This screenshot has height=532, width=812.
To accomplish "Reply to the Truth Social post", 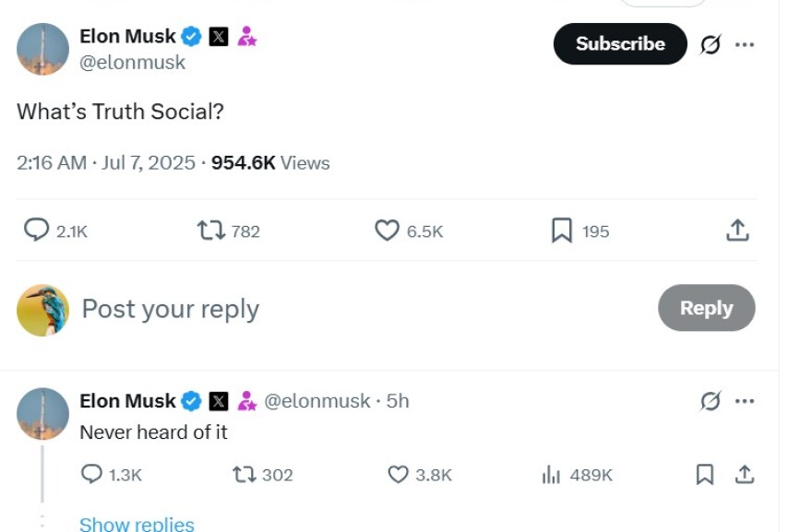I will tap(32, 231).
